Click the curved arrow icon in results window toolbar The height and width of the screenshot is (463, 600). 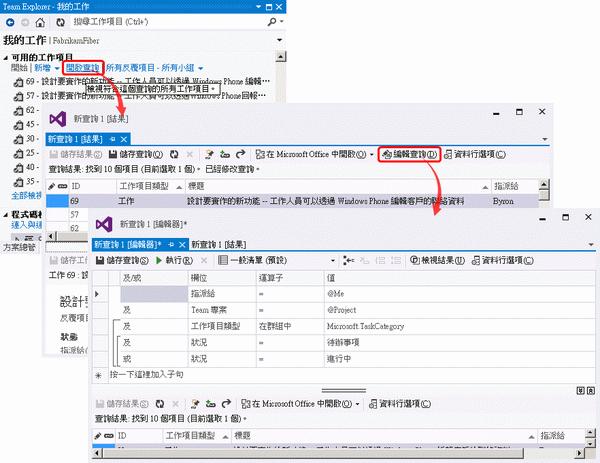coord(240,155)
